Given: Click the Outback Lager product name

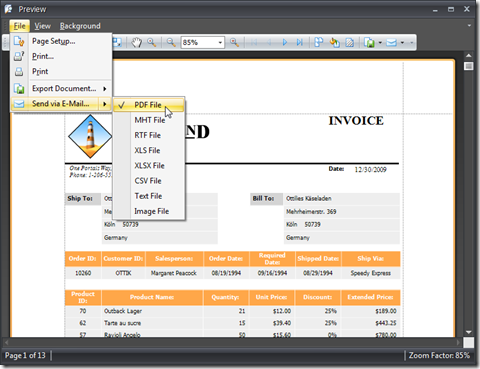Looking at the screenshot, I should 123,311.
